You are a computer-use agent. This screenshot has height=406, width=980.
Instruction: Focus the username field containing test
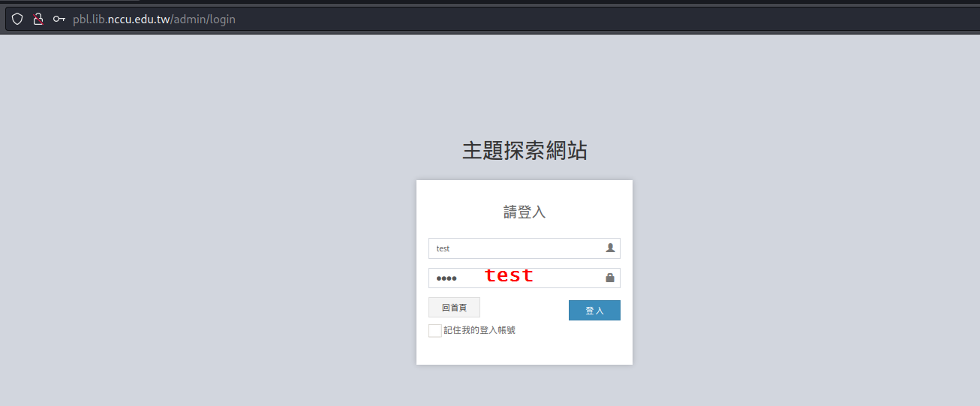[524, 248]
